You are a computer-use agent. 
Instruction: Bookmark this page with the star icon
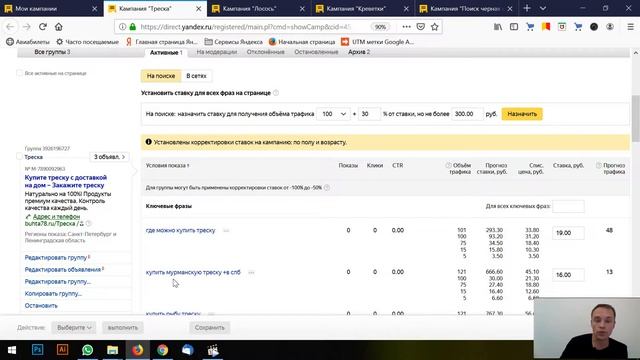click(x=435, y=27)
